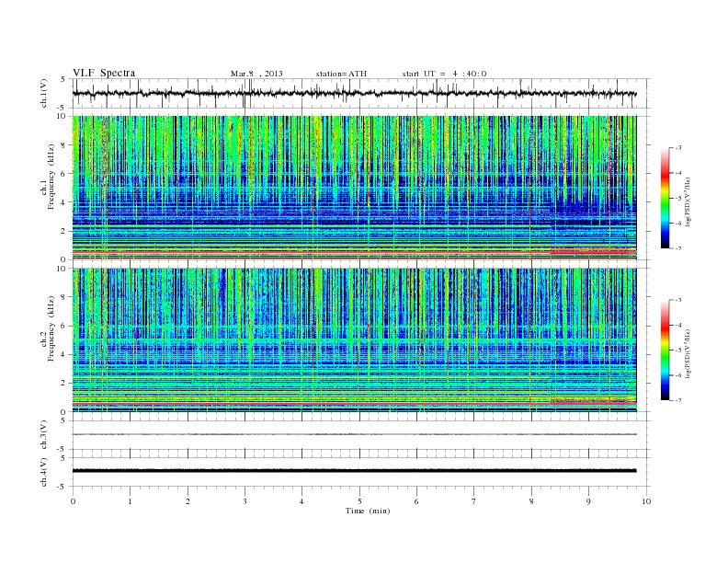Click time axis tick label "9"

(588, 501)
